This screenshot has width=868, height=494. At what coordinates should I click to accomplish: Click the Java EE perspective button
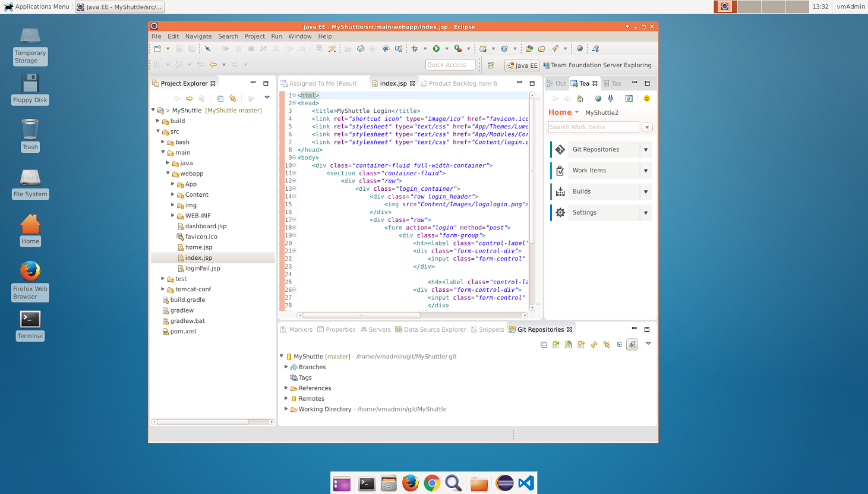click(x=522, y=65)
